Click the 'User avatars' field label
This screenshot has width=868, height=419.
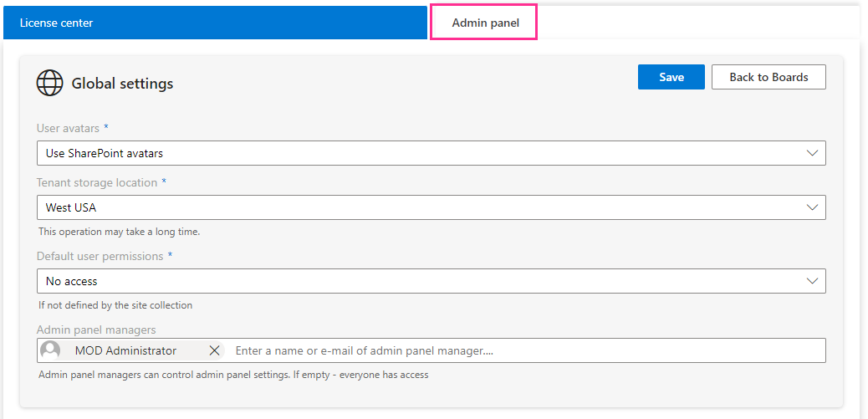(x=68, y=128)
